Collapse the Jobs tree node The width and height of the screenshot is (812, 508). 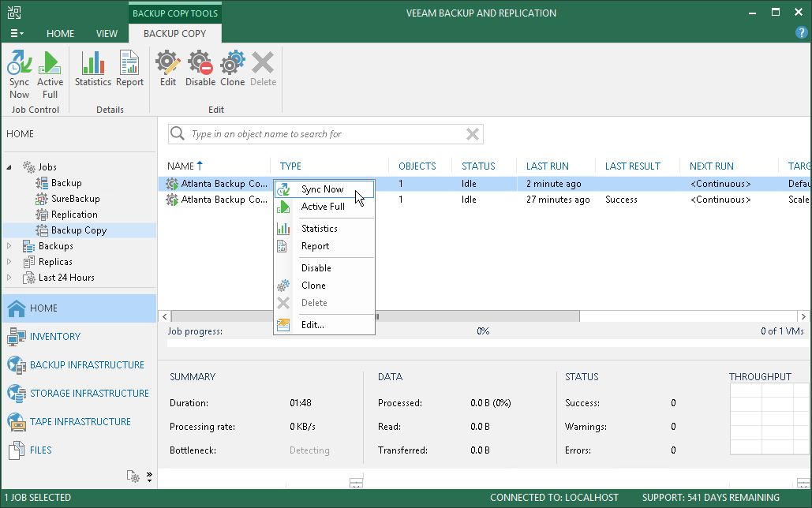[9, 167]
